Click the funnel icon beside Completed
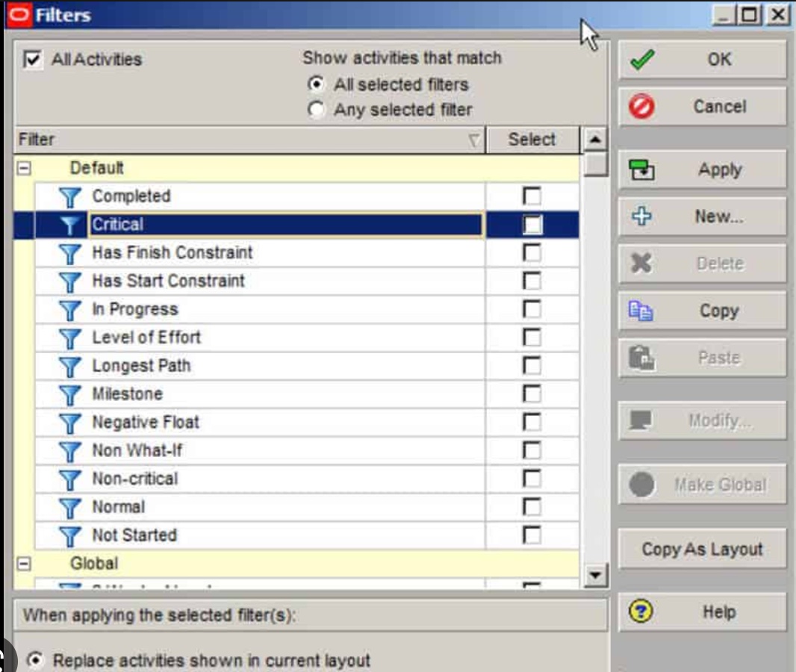 (70, 197)
